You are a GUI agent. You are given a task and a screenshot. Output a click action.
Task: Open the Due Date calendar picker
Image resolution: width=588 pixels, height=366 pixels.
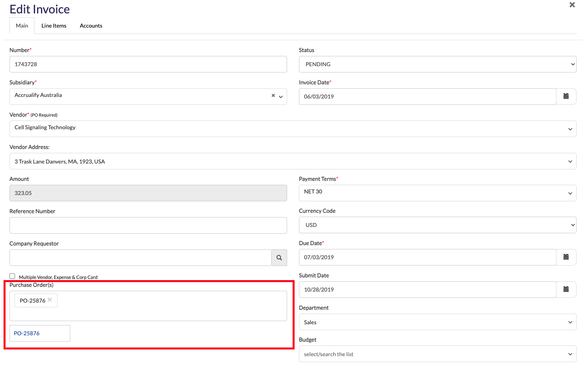566,257
